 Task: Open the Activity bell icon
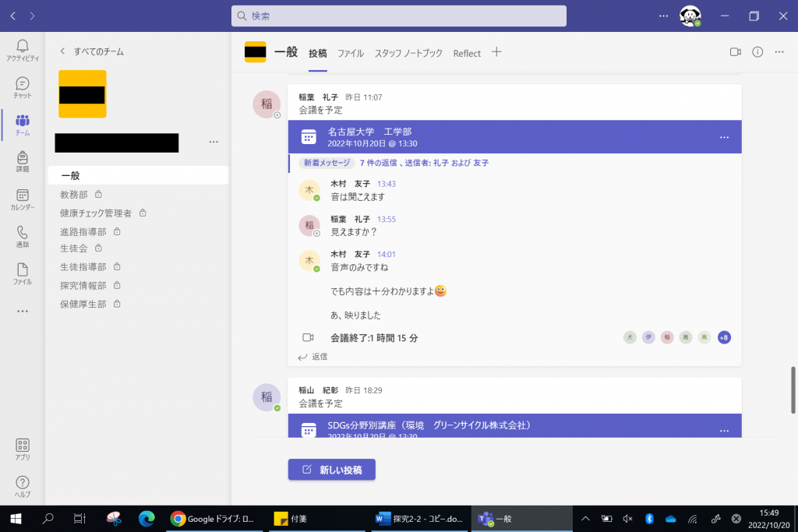[23, 50]
